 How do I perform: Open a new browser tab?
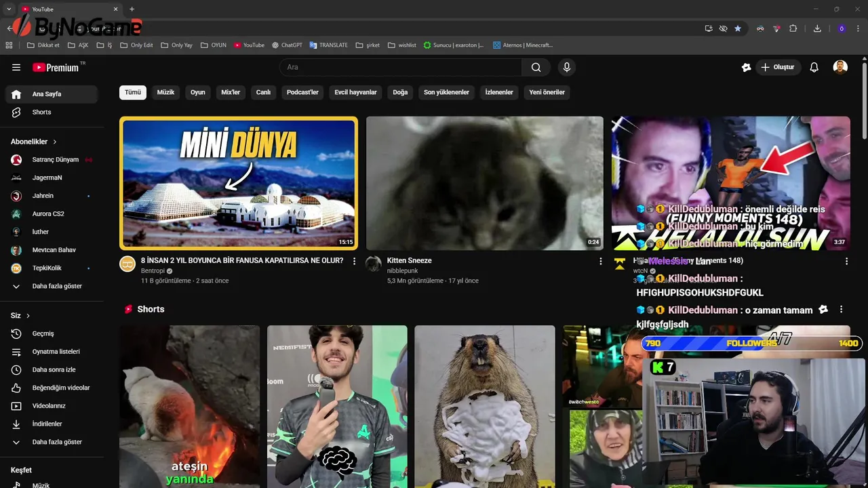132,9
